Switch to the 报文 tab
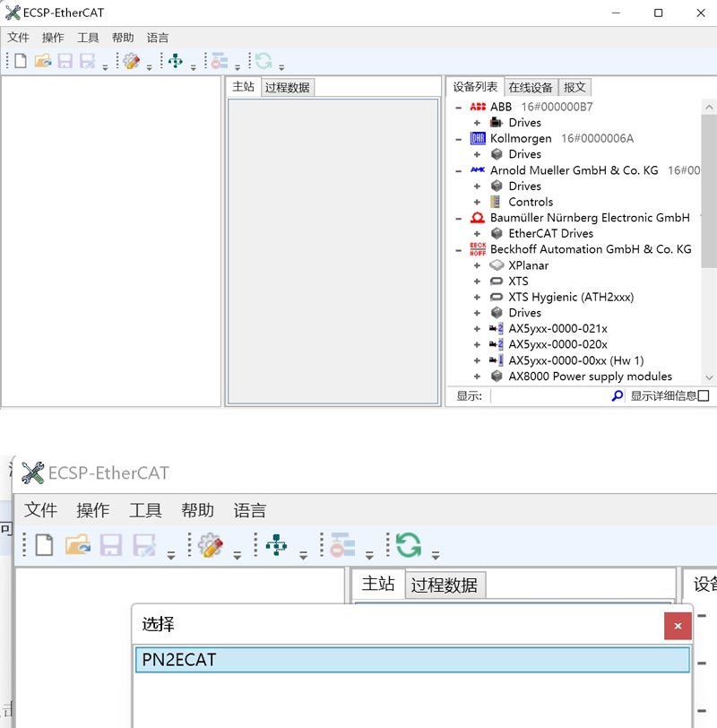The height and width of the screenshot is (728, 717). click(574, 88)
